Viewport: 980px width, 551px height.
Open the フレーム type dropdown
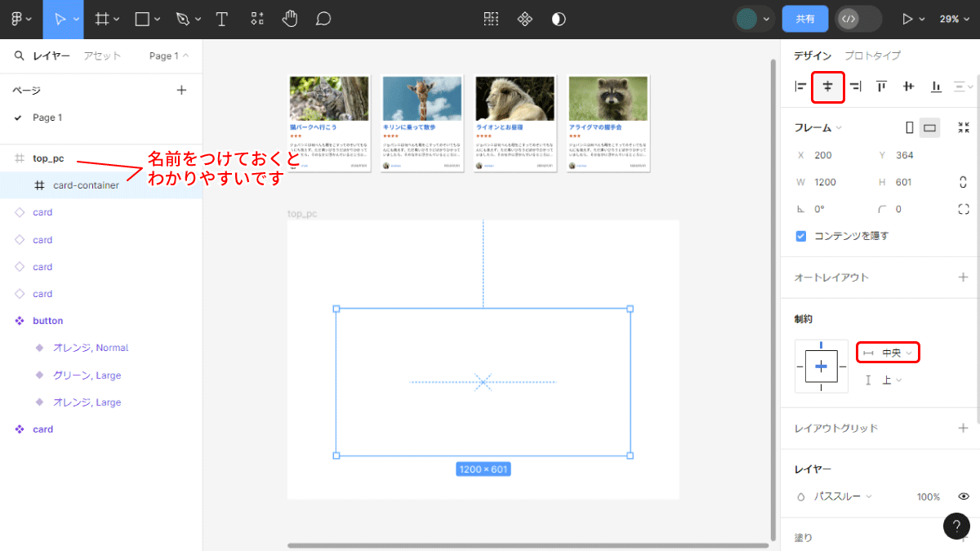pyautogui.click(x=818, y=127)
